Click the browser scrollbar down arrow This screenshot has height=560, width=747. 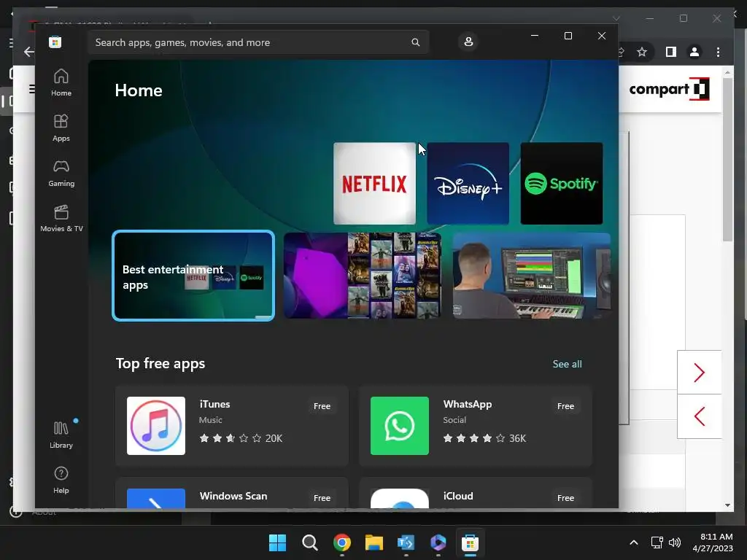(727, 505)
